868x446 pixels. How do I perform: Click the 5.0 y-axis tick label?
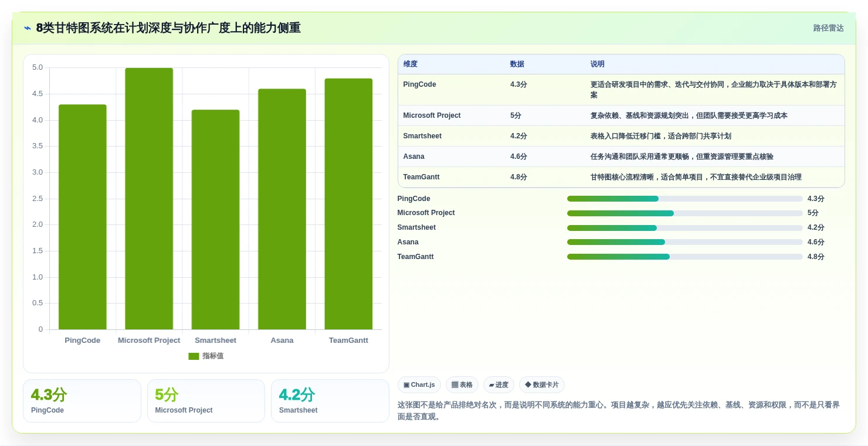(38, 67)
